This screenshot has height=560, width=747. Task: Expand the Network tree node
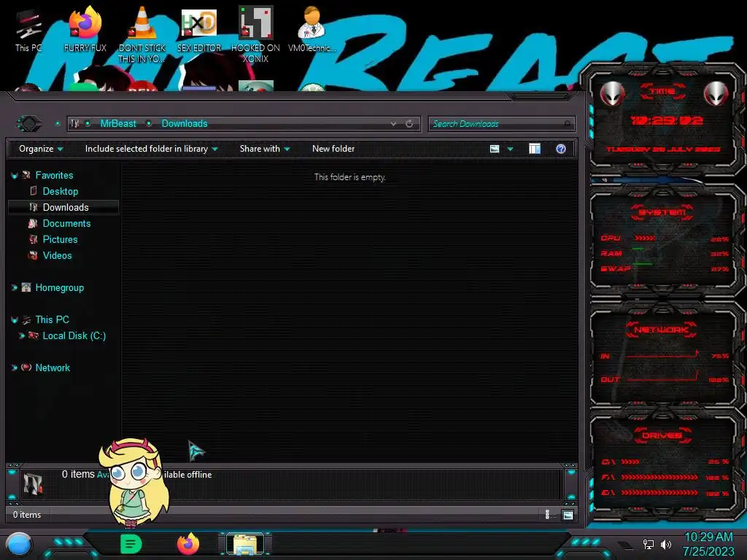point(15,367)
